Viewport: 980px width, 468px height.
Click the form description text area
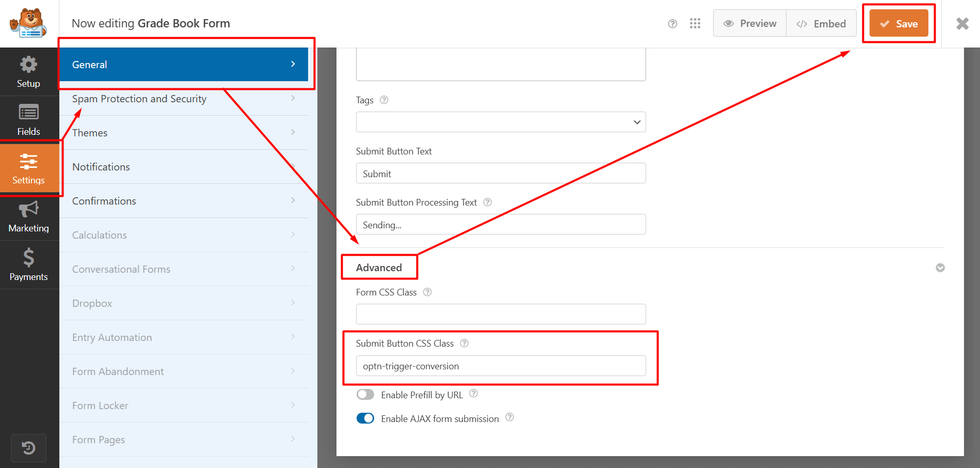[x=501, y=64]
